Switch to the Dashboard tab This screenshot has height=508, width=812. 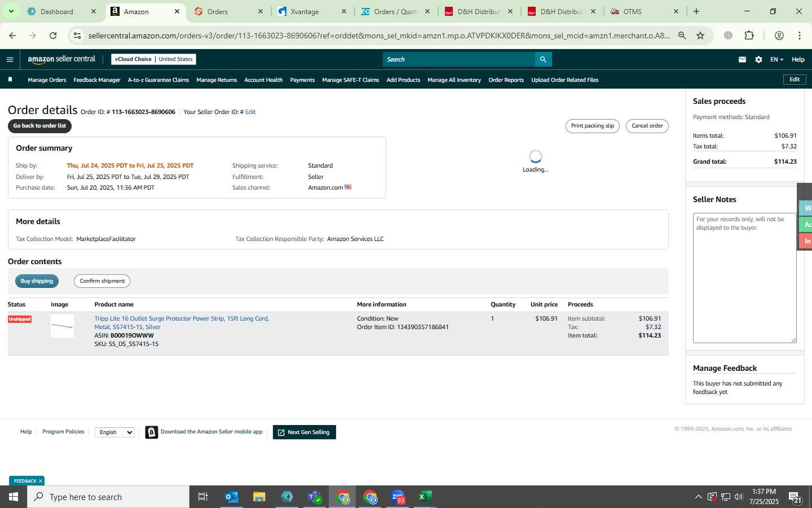(56, 11)
